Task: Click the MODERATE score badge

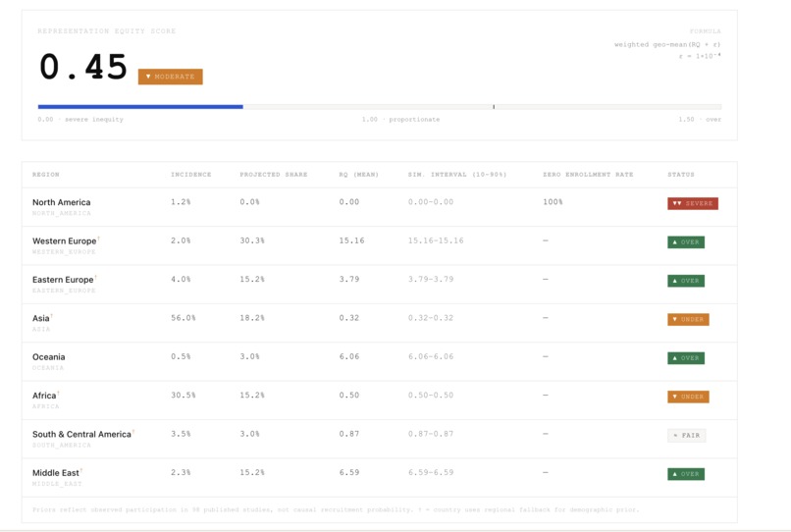Action: (171, 77)
